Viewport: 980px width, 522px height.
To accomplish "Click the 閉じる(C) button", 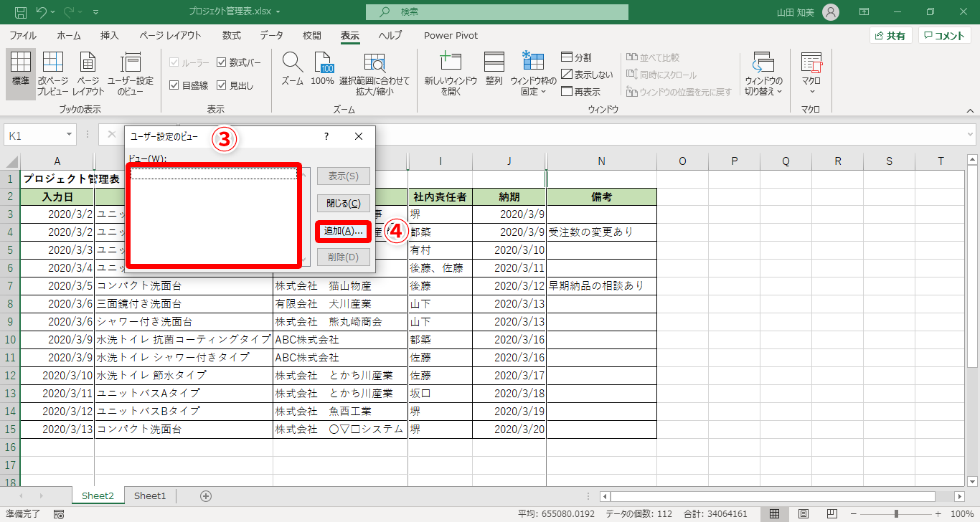I will (x=343, y=203).
